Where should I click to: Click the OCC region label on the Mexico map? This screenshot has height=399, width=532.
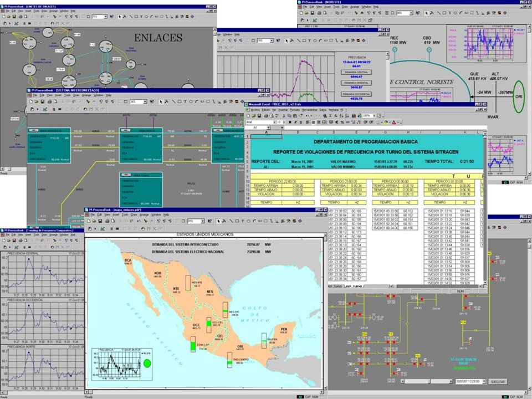pyautogui.click(x=196, y=325)
